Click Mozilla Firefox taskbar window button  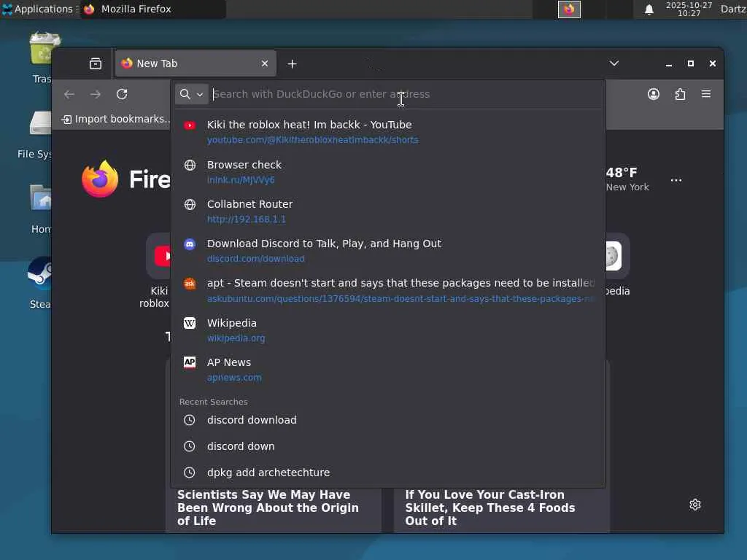tap(152, 9)
